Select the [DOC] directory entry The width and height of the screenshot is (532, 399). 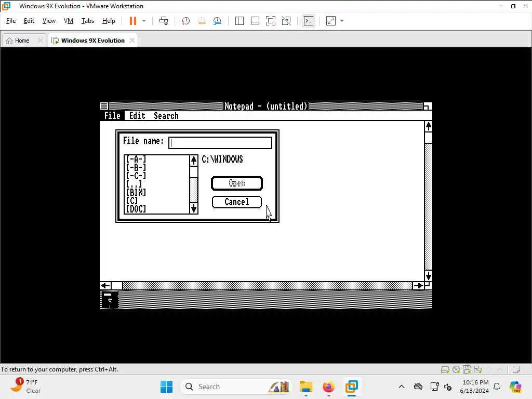point(136,209)
